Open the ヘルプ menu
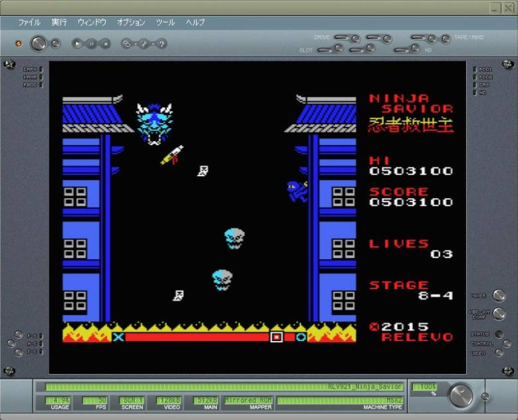The image size is (518, 420). click(195, 23)
